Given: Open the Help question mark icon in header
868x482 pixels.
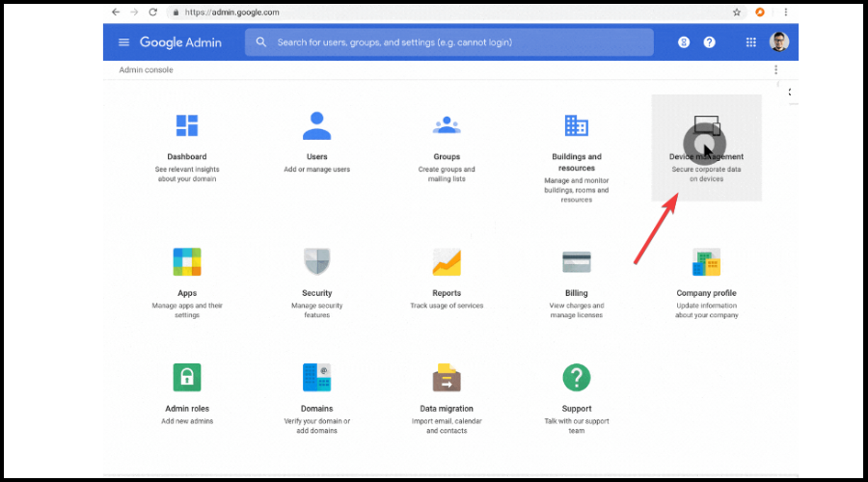Looking at the screenshot, I should 709,42.
